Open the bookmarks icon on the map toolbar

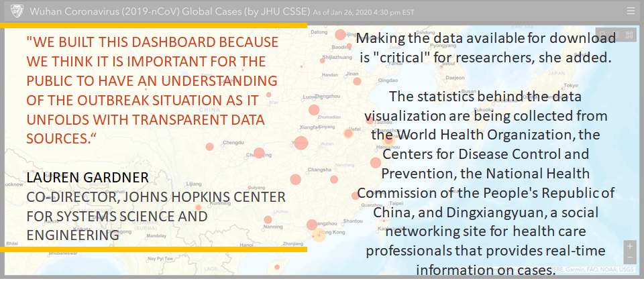coord(602,35)
